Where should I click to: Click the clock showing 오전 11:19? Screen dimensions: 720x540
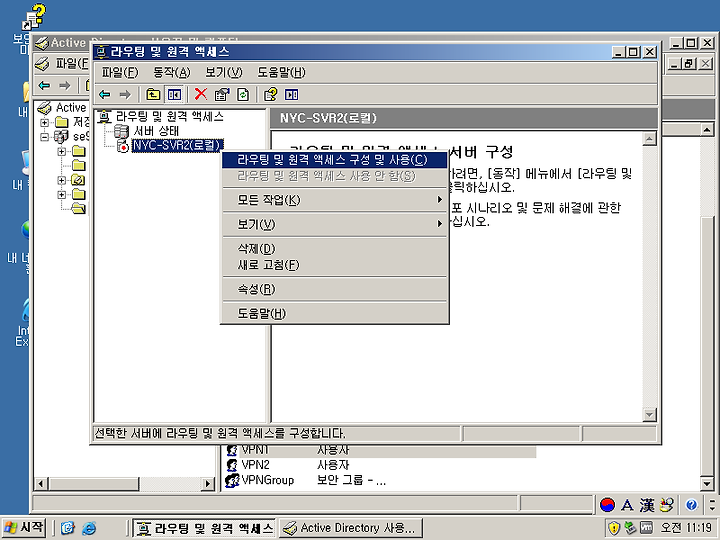click(686, 528)
